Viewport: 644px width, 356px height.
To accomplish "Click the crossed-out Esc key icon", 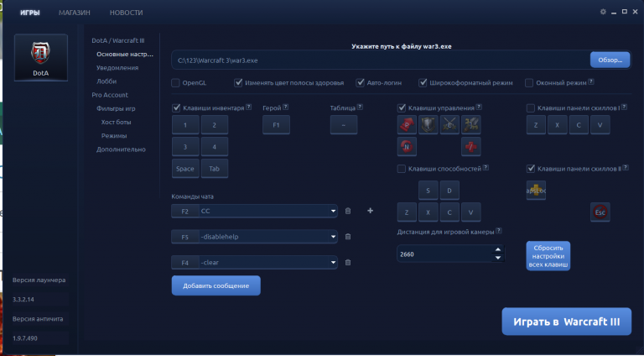I will [x=600, y=212].
